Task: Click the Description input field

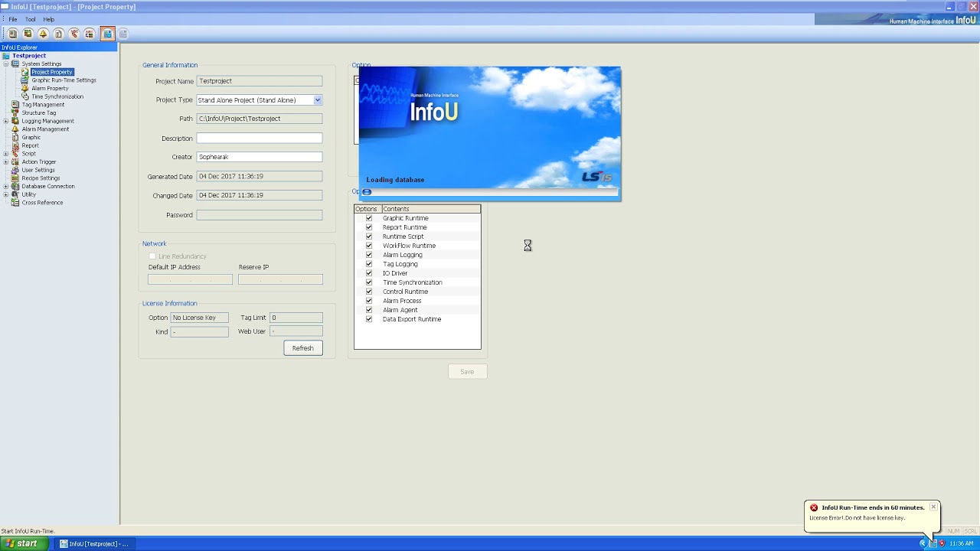Action: click(260, 139)
